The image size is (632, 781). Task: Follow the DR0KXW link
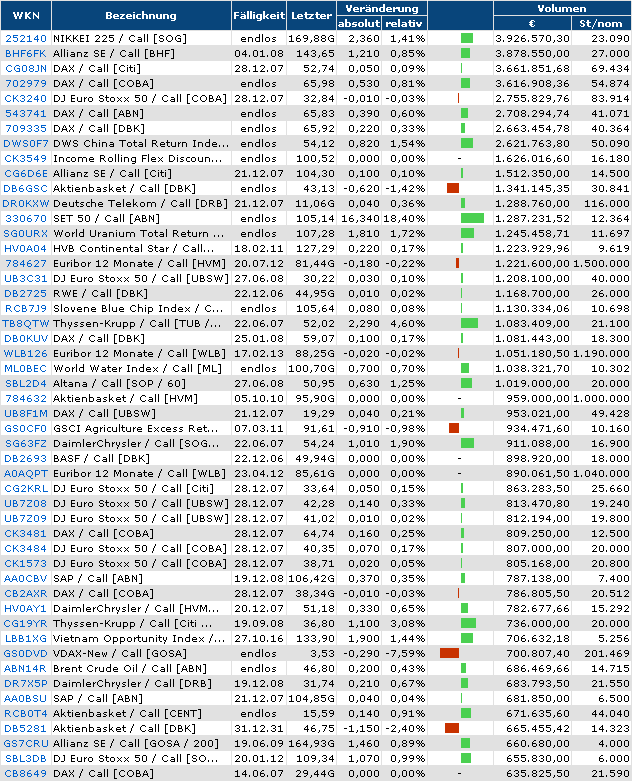pyautogui.click(x=25, y=203)
